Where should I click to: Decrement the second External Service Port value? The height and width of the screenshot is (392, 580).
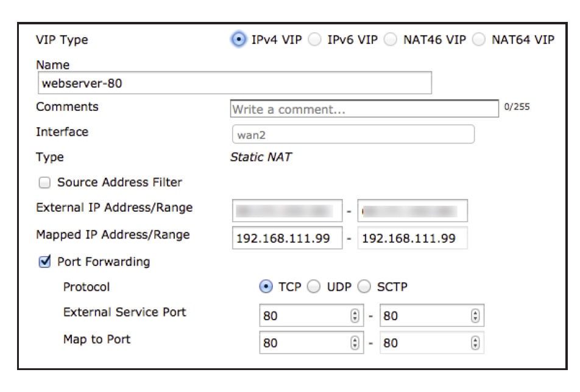(475, 317)
